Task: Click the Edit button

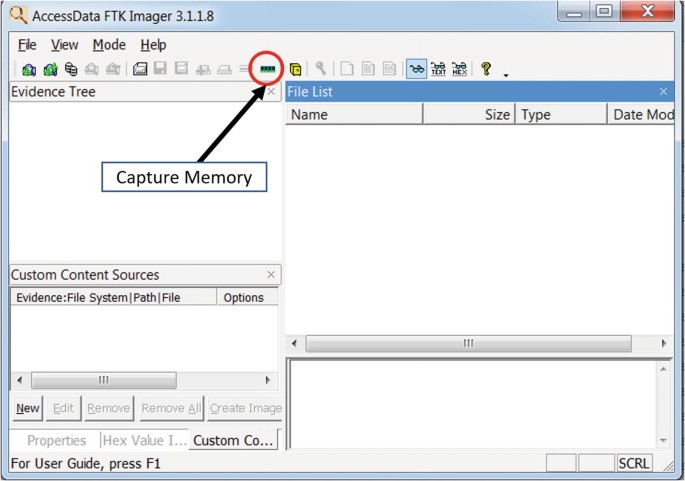Action: click(64, 408)
